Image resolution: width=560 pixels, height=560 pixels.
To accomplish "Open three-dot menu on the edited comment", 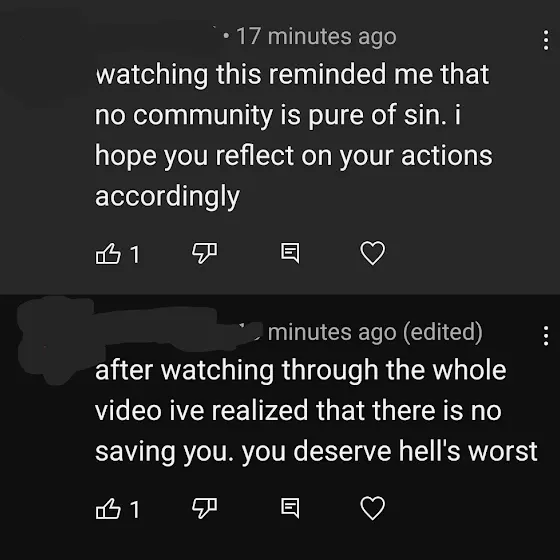I will [545, 336].
